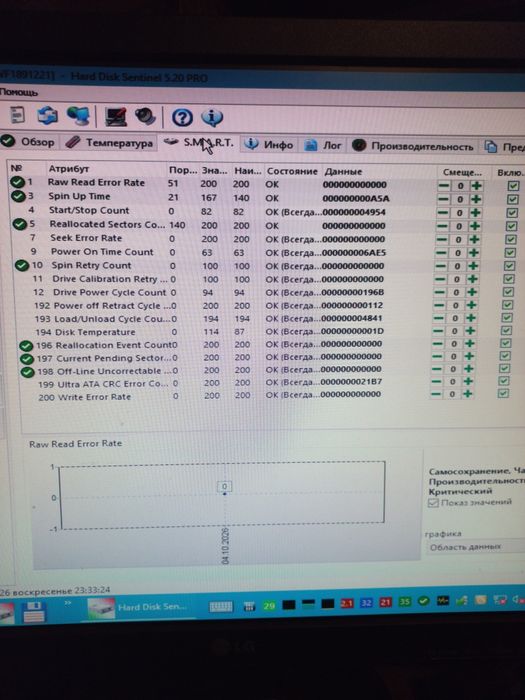Uncheck enable box for Raw Read Error Rate

[x=513, y=186]
